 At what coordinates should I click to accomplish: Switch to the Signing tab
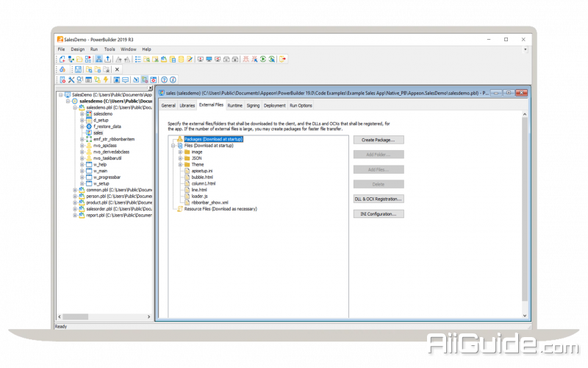[253, 105]
